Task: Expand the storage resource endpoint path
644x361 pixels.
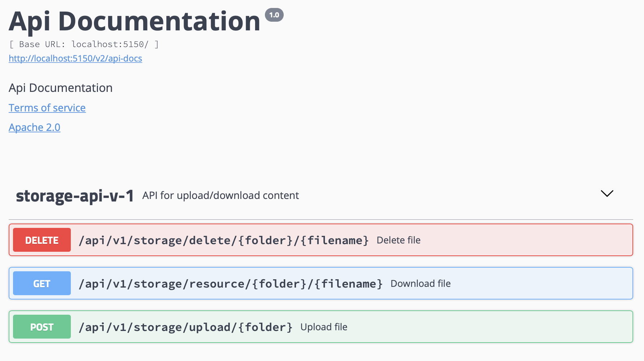Action: tap(230, 284)
